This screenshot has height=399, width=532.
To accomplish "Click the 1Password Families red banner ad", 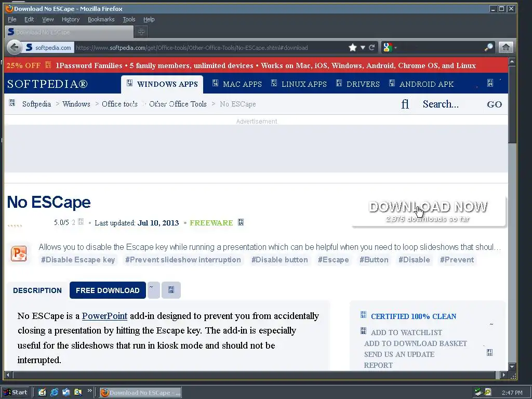I will point(256,65).
